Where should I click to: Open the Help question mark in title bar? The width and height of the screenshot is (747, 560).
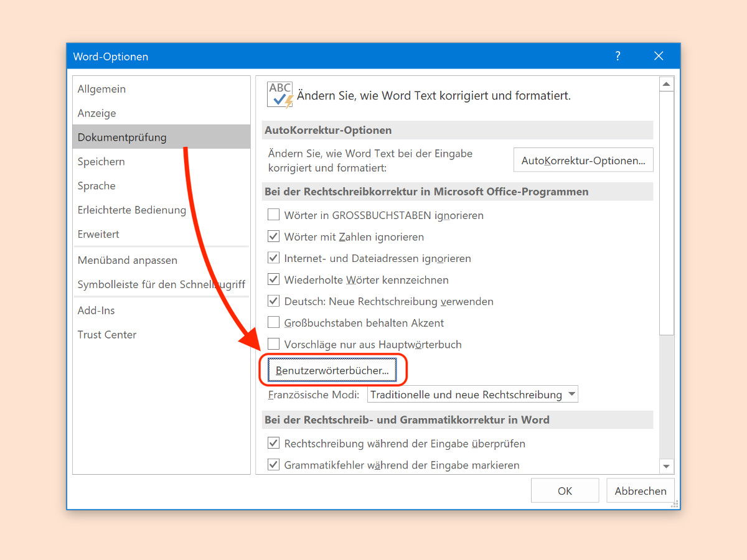[x=618, y=56]
